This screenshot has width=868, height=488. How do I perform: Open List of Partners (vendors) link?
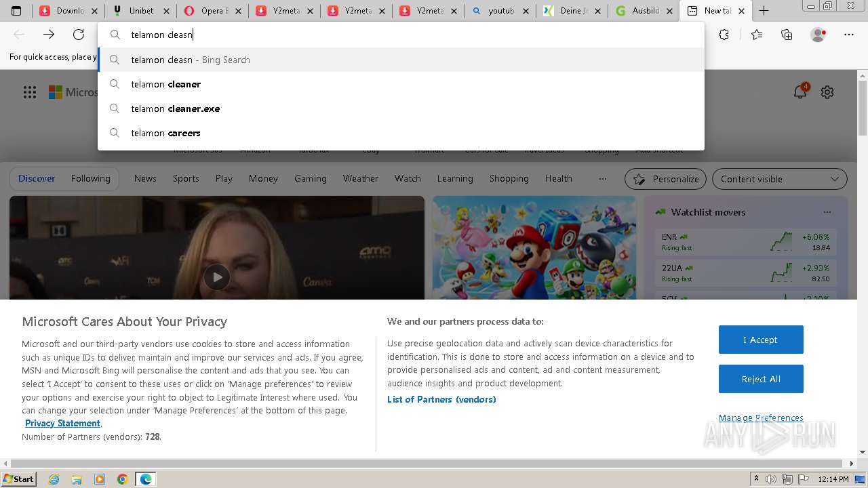pos(441,400)
